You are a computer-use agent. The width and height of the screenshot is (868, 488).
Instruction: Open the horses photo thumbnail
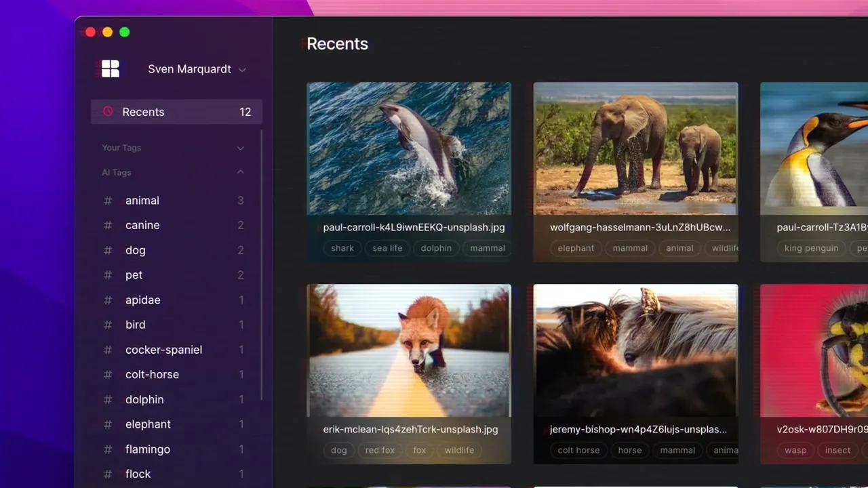[635, 350]
